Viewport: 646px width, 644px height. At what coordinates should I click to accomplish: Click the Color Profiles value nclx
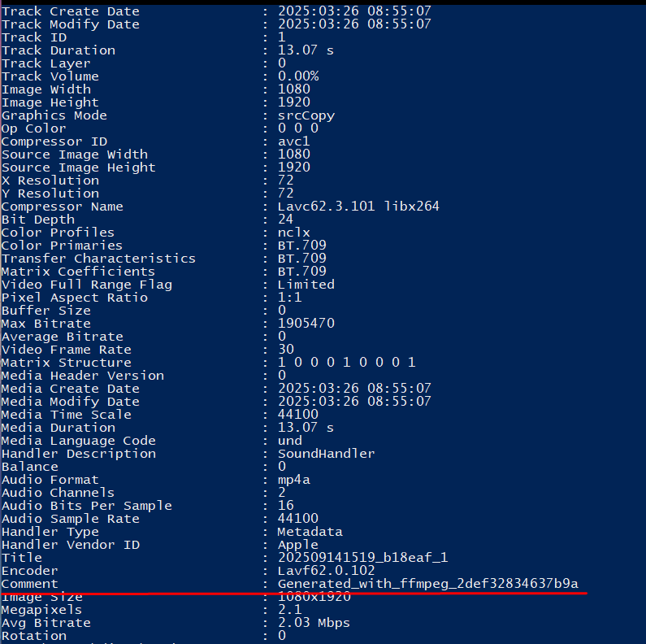(x=294, y=233)
